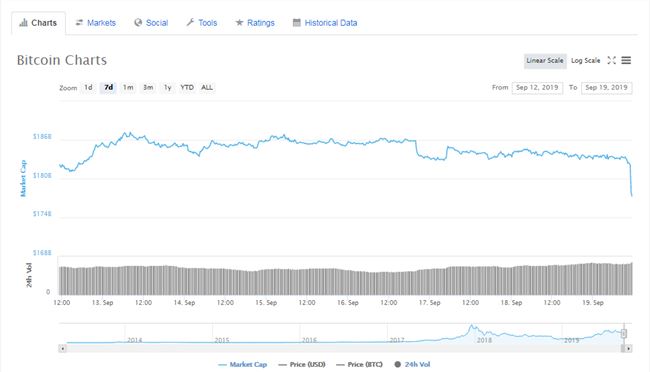This screenshot has width=650, height=372.
Task: Click the navigator left scroll arrow
Action: pyautogui.click(x=63, y=349)
